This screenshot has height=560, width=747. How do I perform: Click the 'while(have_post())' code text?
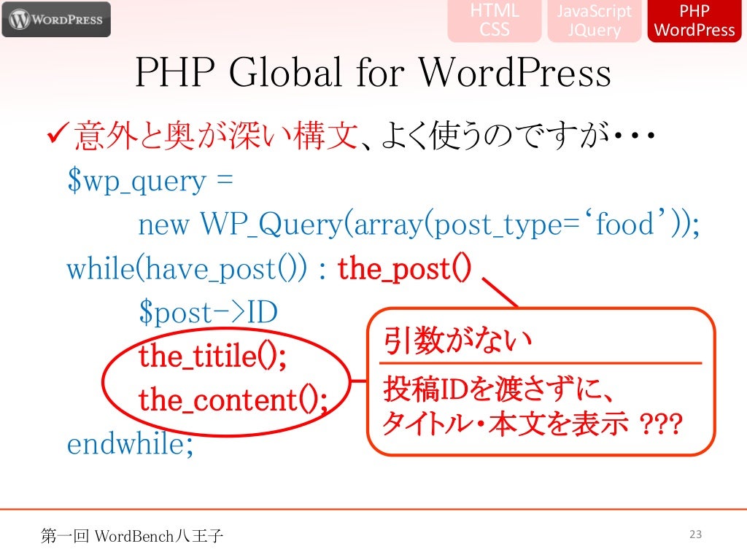coord(187,269)
